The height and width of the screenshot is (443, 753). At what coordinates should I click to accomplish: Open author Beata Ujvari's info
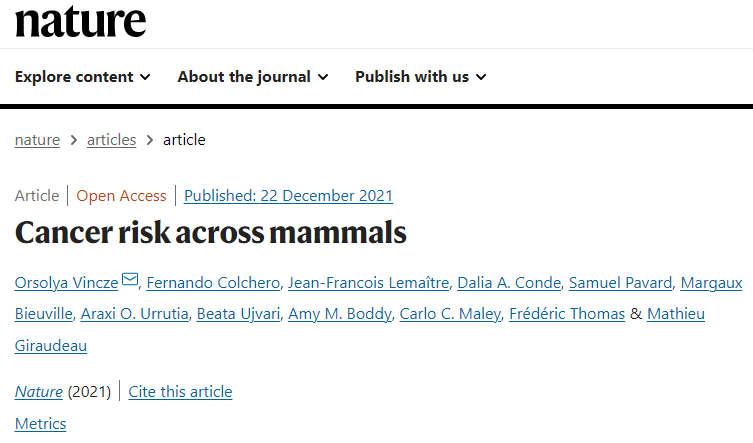[238, 314]
